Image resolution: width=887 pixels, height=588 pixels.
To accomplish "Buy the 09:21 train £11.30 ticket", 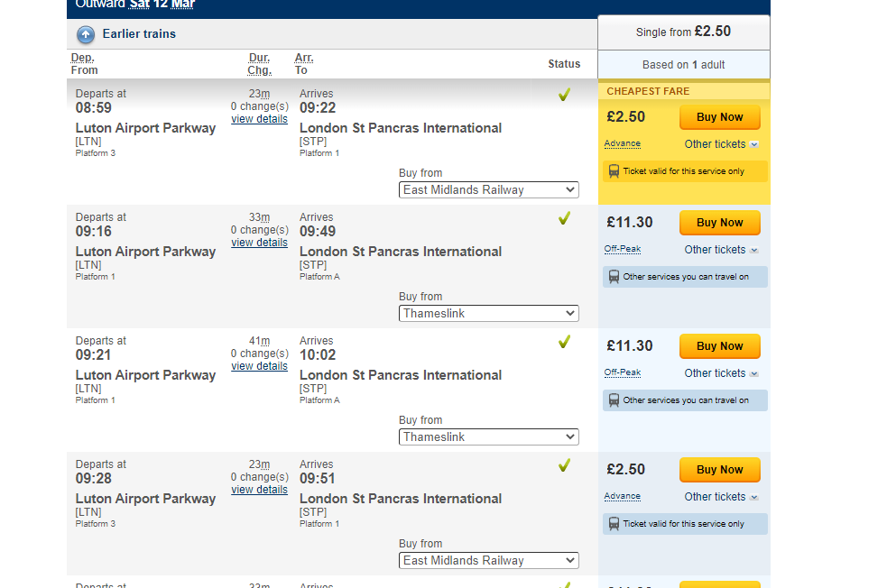I will click(x=719, y=346).
